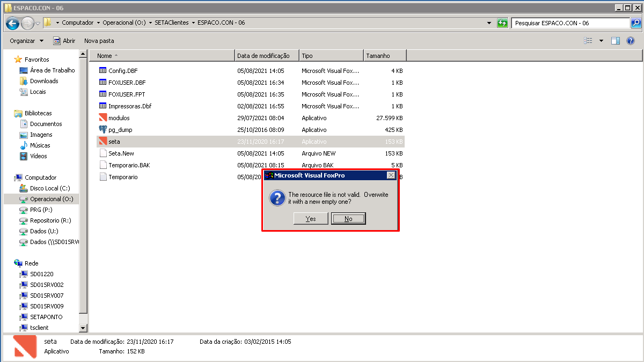Sort by the Tamanho column header

click(385, 56)
